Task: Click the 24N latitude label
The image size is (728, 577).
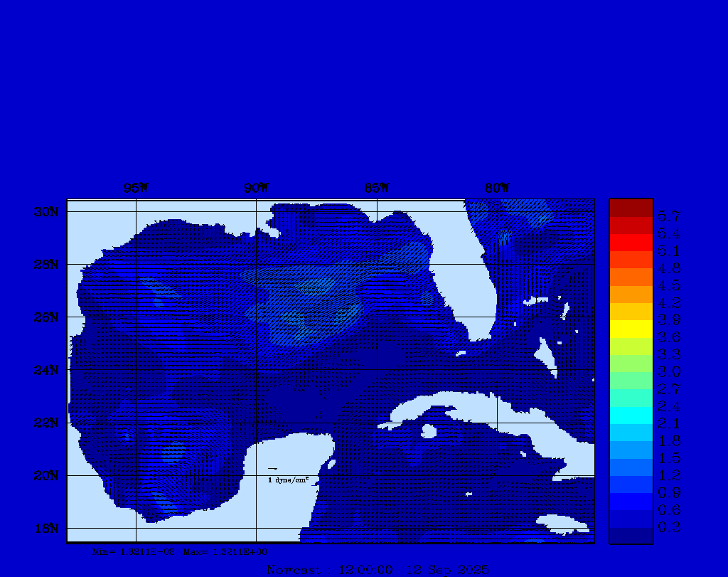Action: [x=48, y=370]
